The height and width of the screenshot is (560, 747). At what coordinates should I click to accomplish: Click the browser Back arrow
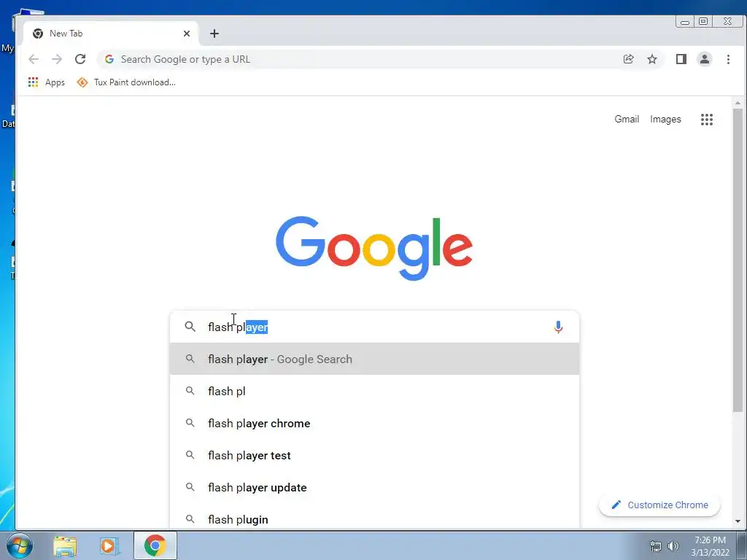click(x=34, y=59)
